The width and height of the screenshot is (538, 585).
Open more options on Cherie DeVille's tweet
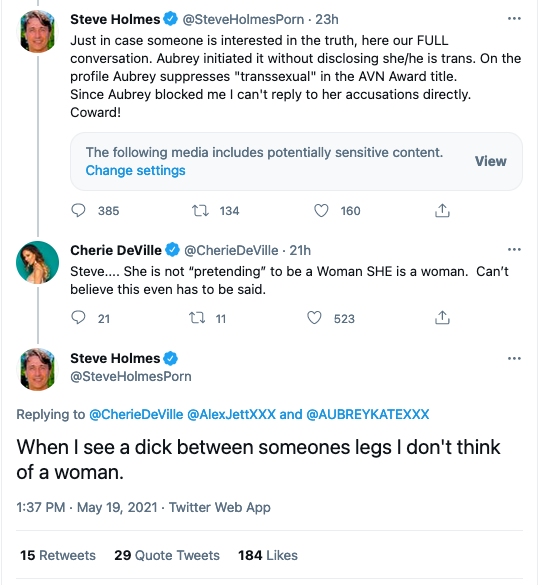[514, 249]
